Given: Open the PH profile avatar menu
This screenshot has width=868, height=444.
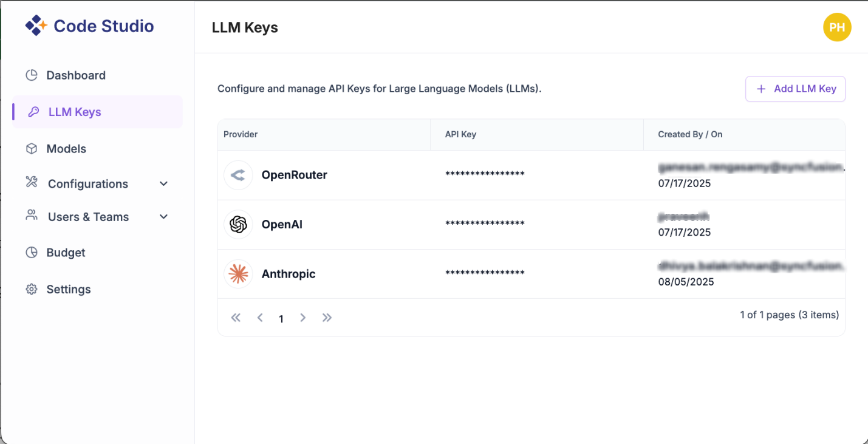Looking at the screenshot, I should click(x=837, y=27).
